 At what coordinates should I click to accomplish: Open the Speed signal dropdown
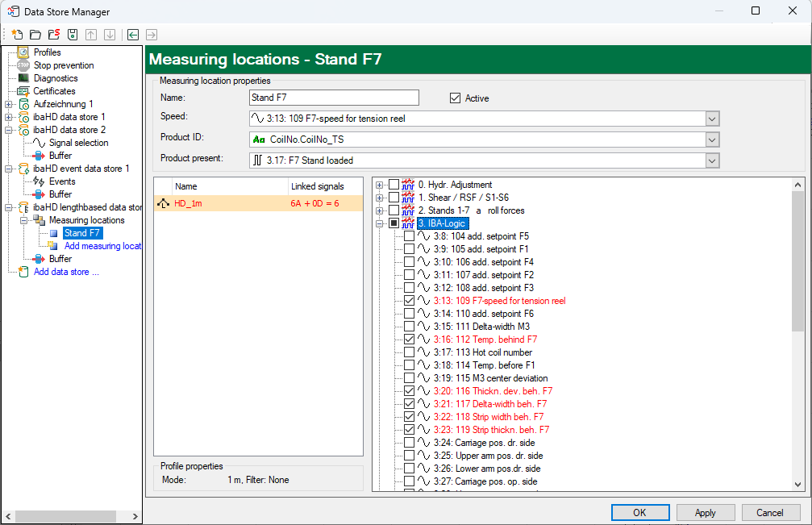[x=712, y=119]
